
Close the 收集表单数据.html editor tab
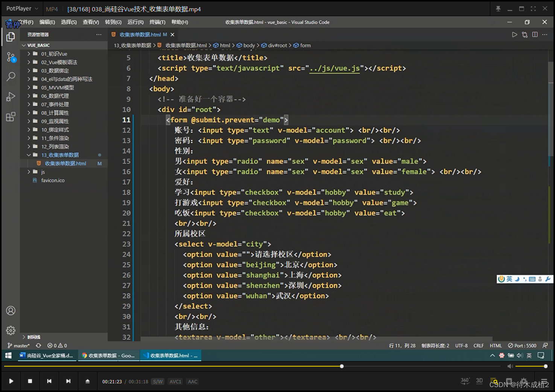tap(172, 35)
